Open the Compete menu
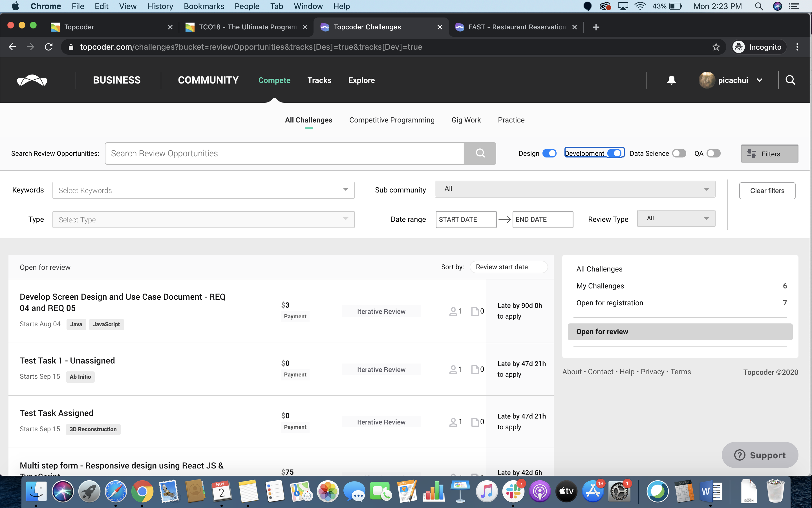Viewport: 812px width, 508px height. pyautogui.click(x=274, y=80)
